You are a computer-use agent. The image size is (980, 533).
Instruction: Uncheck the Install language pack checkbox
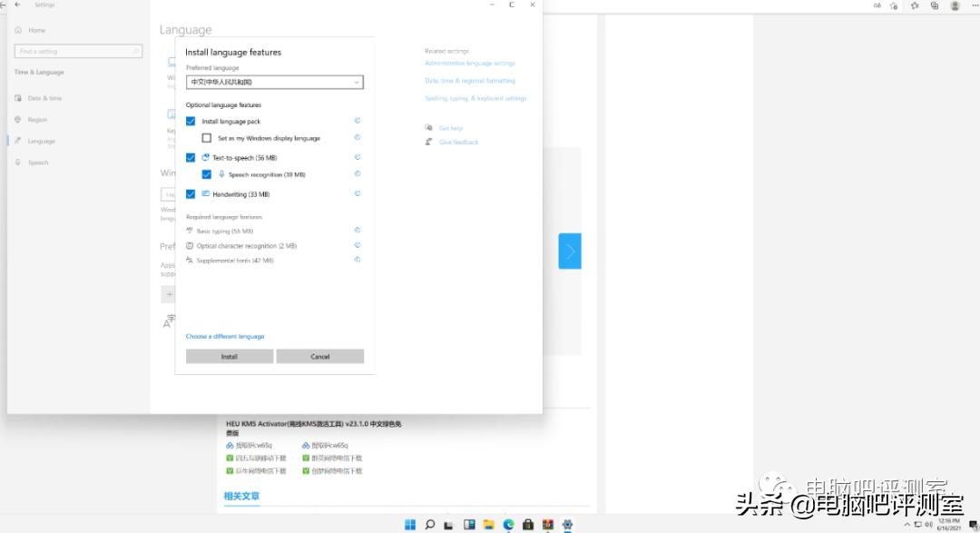click(191, 121)
